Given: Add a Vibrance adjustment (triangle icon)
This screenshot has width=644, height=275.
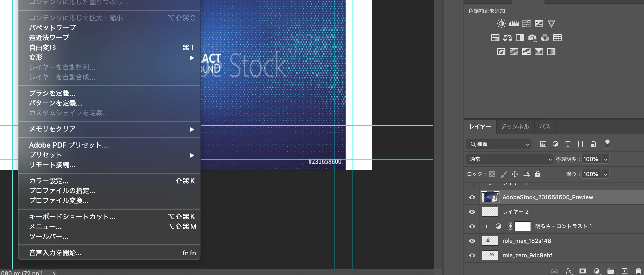Looking at the screenshot, I should [551, 24].
